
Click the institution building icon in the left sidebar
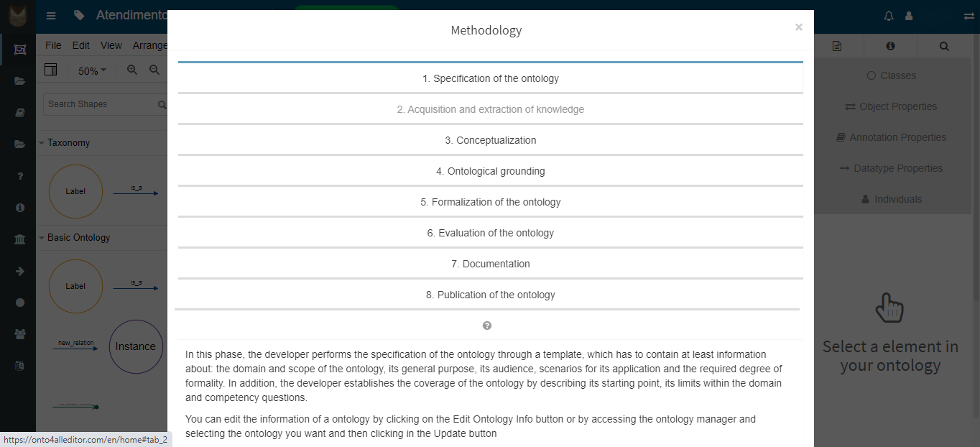tap(19, 239)
